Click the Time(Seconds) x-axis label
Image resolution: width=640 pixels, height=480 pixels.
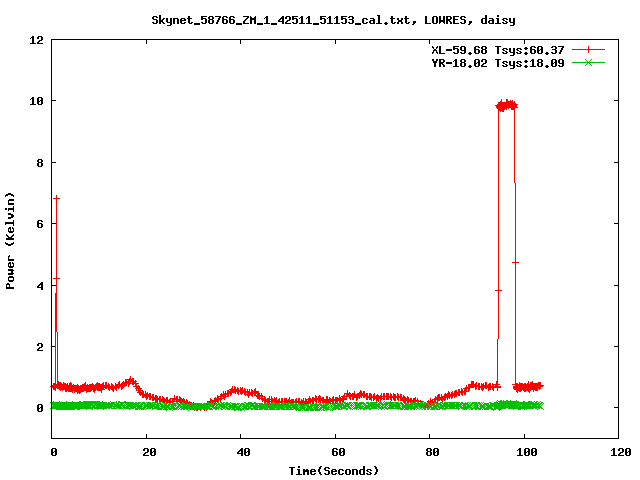click(334, 471)
